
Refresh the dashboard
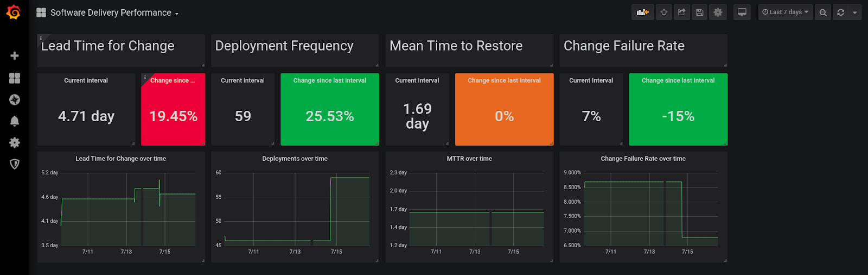point(841,12)
